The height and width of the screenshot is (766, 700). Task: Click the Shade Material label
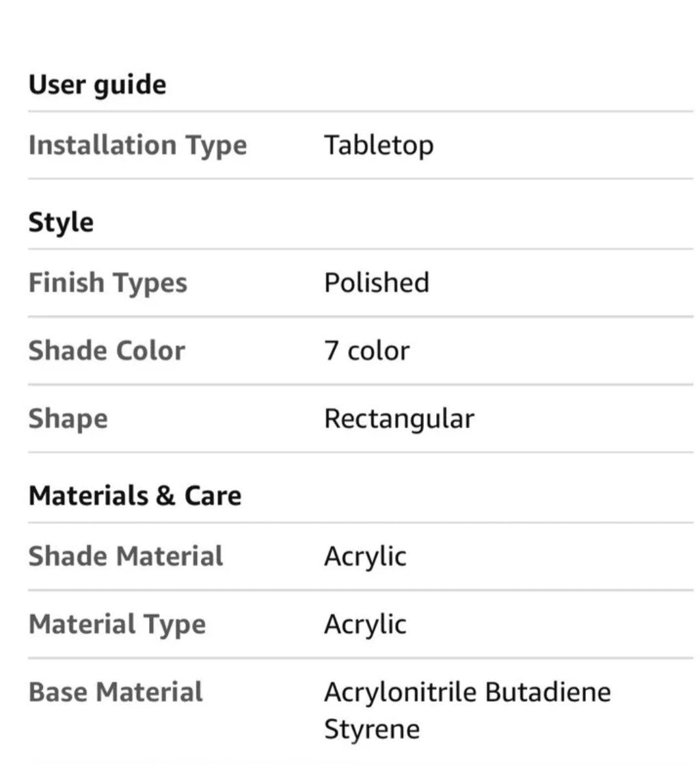pos(126,556)
